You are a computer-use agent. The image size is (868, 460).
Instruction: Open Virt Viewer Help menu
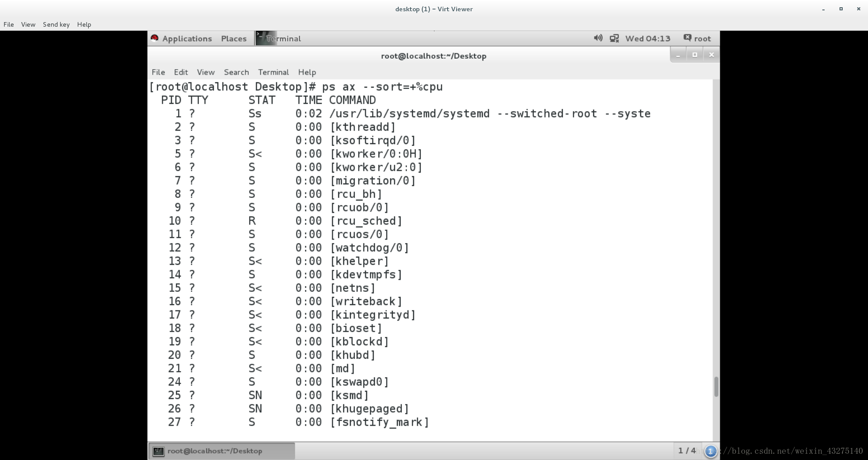click(x=84, y=24)
